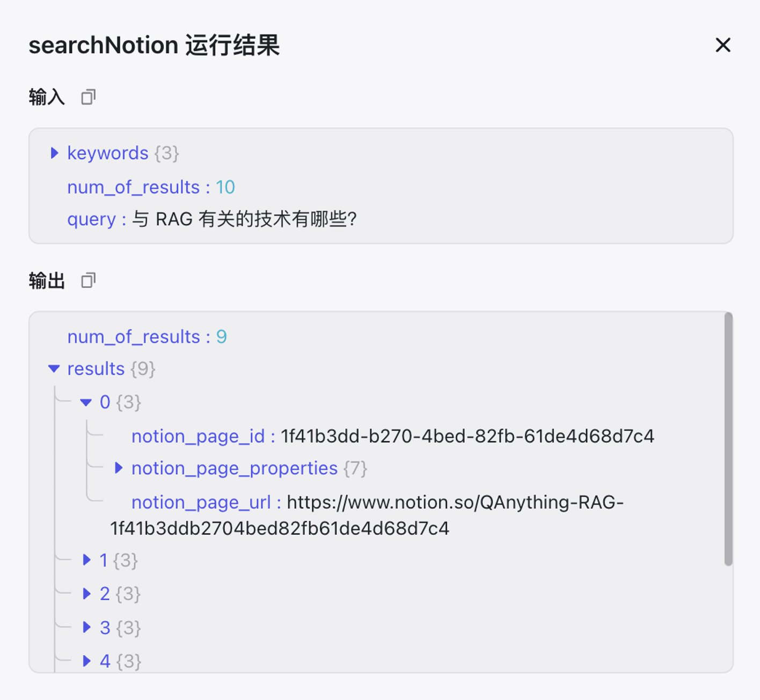760x700 pixels.
Task: Collapse result item 0
Action: pos(86,402)
